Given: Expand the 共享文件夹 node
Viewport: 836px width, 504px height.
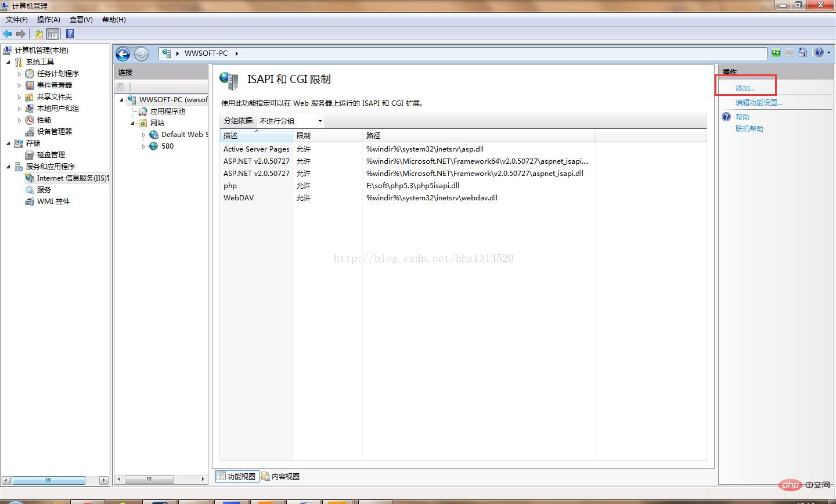Looking at the screenshot, I should pos(19,97).
